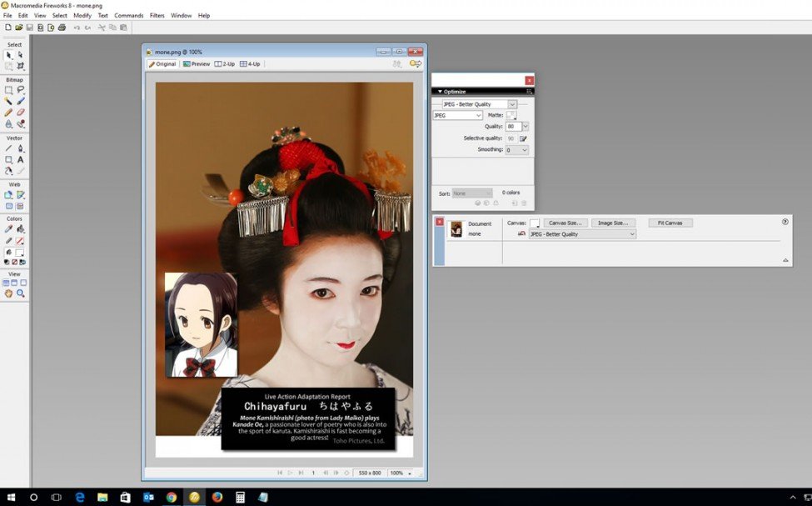Open the Filters menu
812x506 pixels.
click(157, 16)
